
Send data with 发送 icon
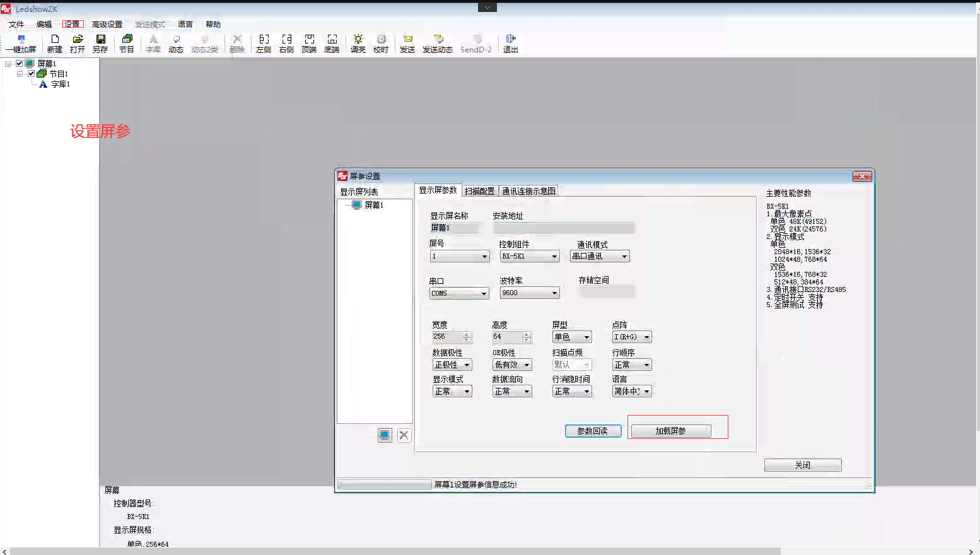(x=407, y=44)
